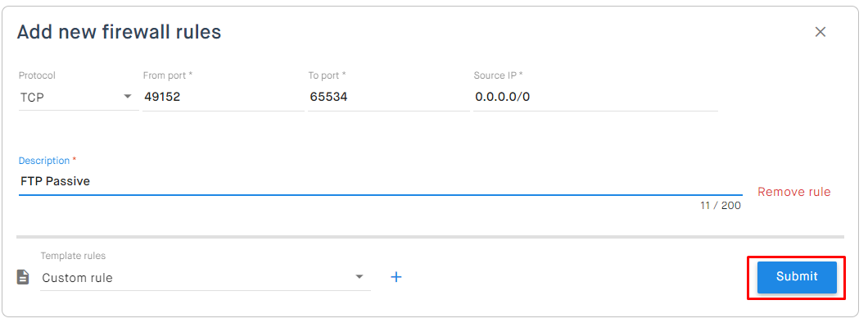Remove this firewall rule
This screenshot has width=868, height=323.
click(793, 192)
